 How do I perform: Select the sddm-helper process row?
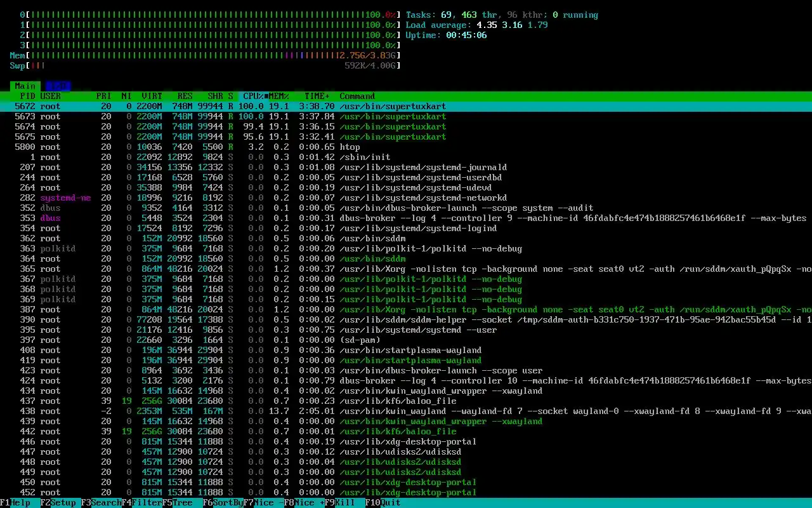pos(406,319)
